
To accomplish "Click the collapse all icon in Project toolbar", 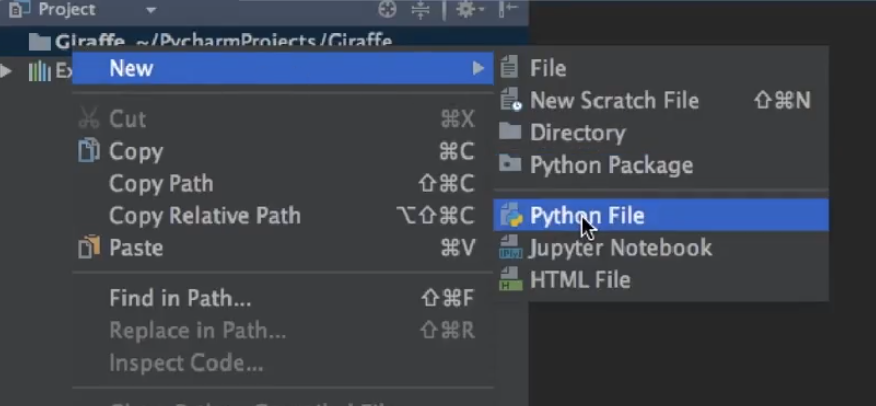I will (420, 9).
